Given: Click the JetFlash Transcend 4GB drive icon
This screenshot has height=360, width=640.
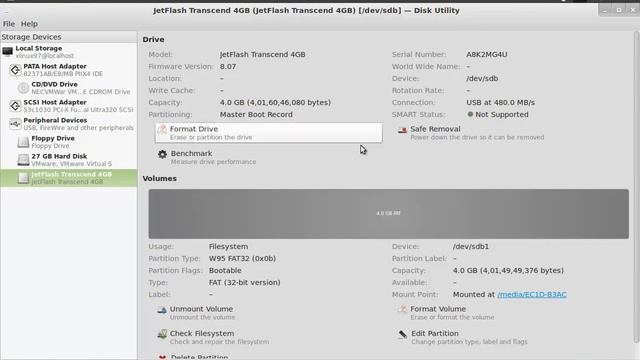Looking at the screenshot, I should point(23,178).
